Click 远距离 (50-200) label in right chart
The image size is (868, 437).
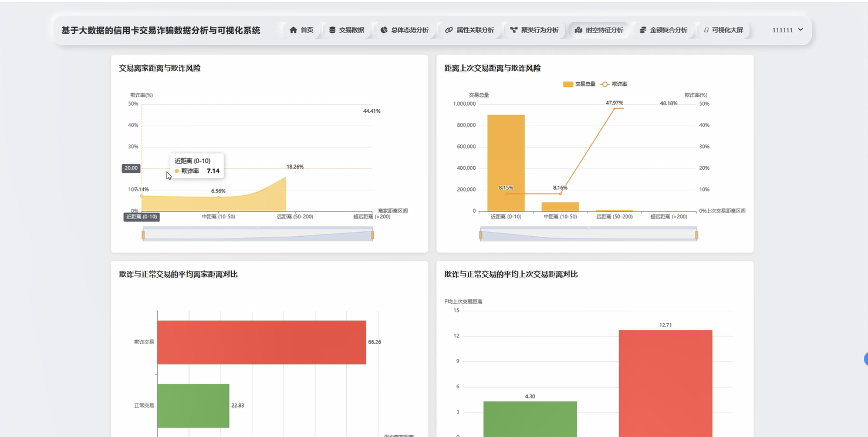pos(614,217)
